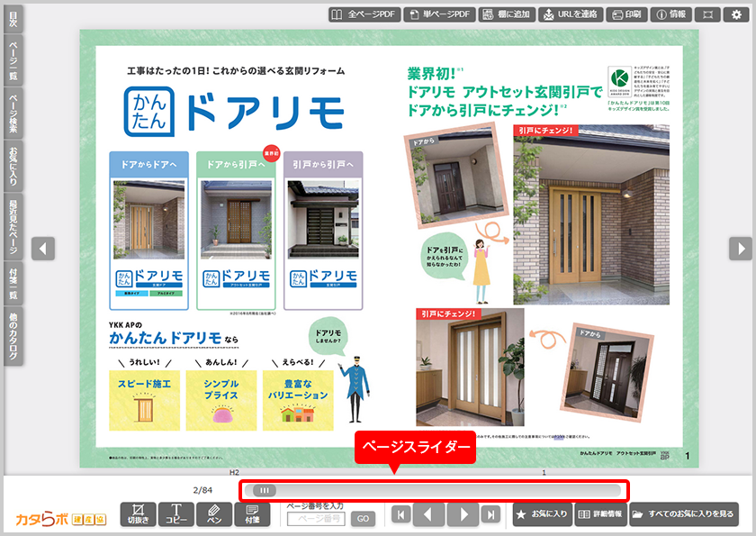Image resolution: width=756 pixels, height=536 pixels.
Task: Download 全ページPDF
Action: coord(364,14)
